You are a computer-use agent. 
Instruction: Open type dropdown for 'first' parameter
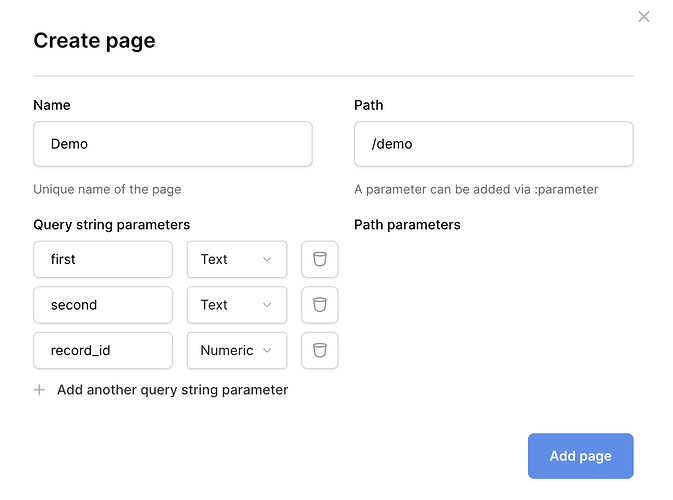coord(237,259)
